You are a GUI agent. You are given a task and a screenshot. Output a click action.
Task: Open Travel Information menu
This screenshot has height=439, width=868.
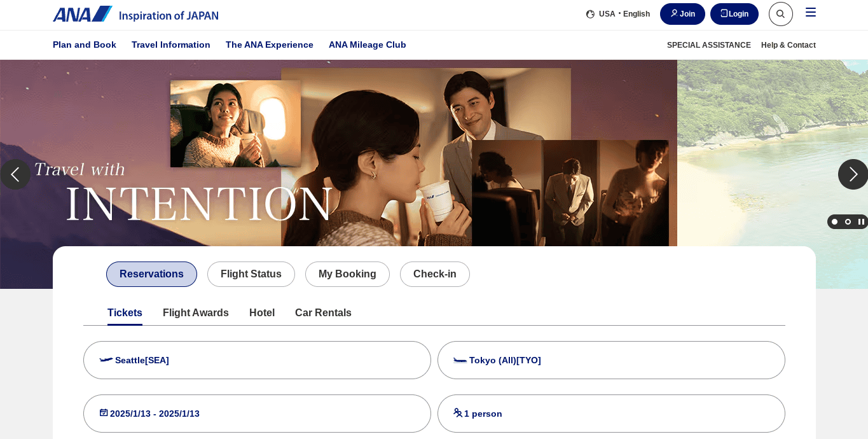click(171, 45)
